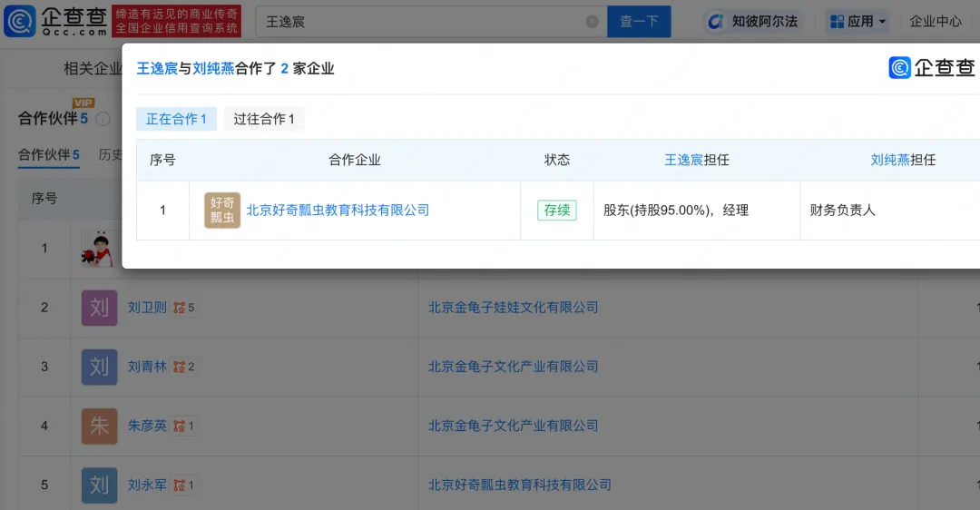Click 朱彦英's relation graph icon

pos(180,426)
